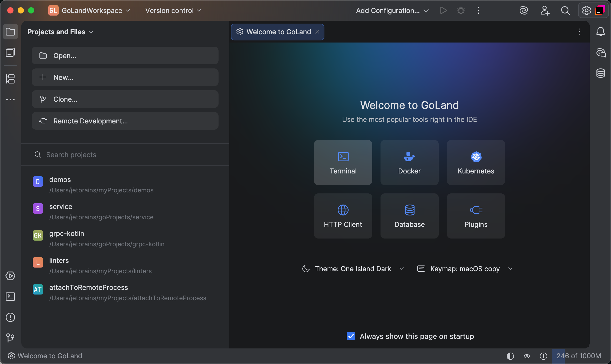This screenshot has width=611, height=364.
Task: Click the Clone... button
Action: pos(125,99)
